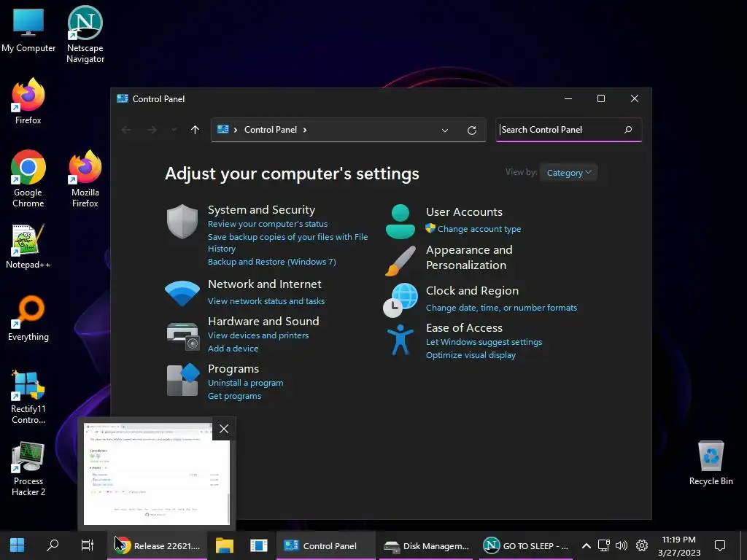Show hidden tray icons chevron
This screenshot has width=747, height=560.
point(587,545)
